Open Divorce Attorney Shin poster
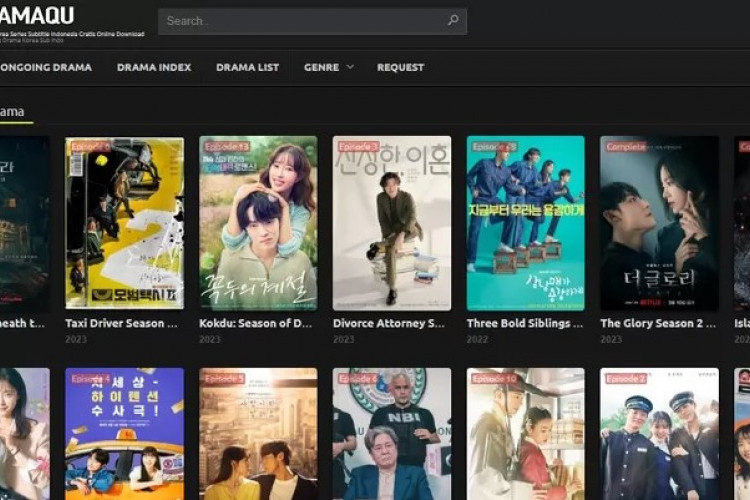The image size is (750, 500). pos(392,223)
